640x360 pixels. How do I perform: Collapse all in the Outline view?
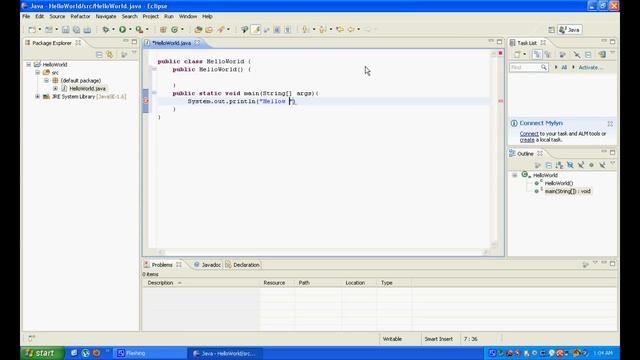[x=549, y=165]
